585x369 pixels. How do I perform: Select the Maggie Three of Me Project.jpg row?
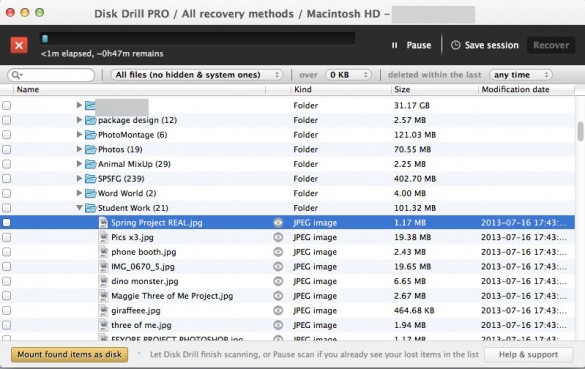[x=287, y=296]
